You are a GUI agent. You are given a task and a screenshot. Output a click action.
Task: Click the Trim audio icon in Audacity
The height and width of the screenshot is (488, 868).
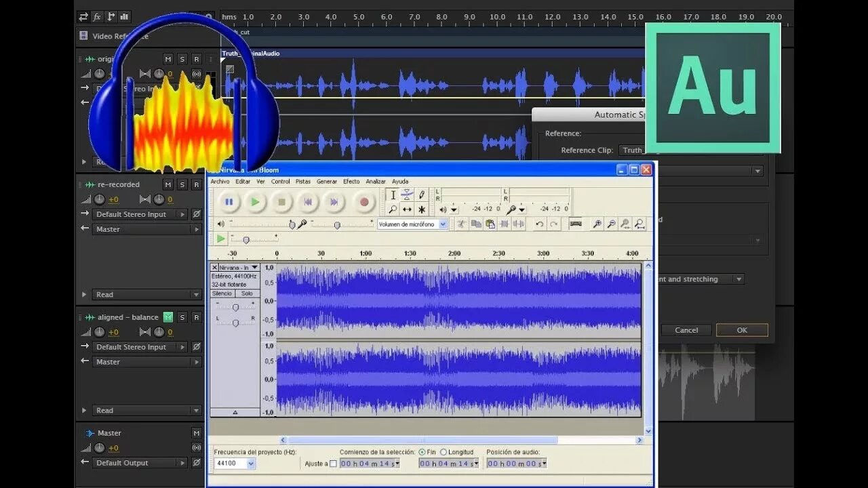pos(505,224)
